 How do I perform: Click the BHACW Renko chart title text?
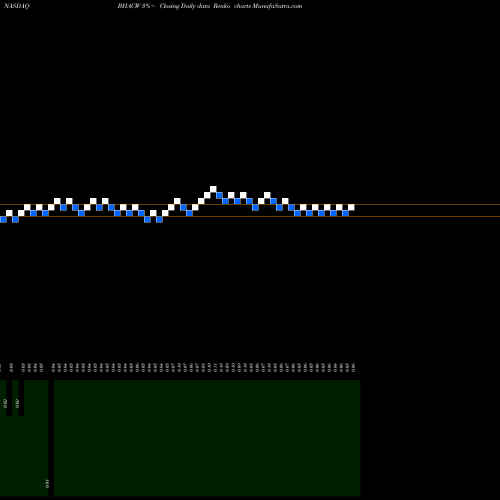tap(210, 6)
